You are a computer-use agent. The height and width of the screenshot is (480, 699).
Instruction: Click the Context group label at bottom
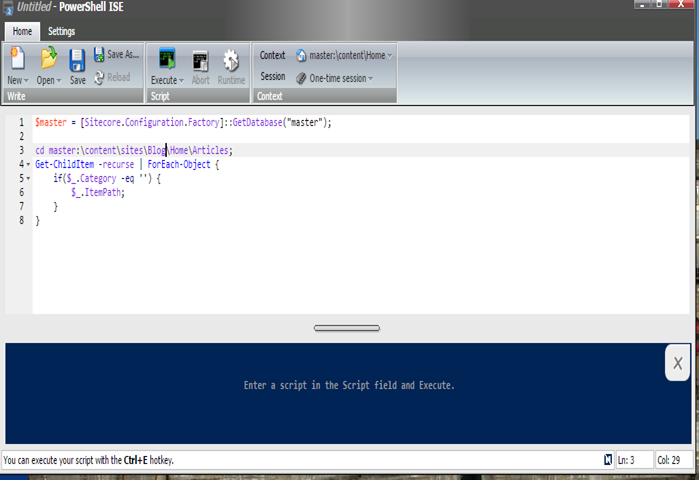click(270, 96)
